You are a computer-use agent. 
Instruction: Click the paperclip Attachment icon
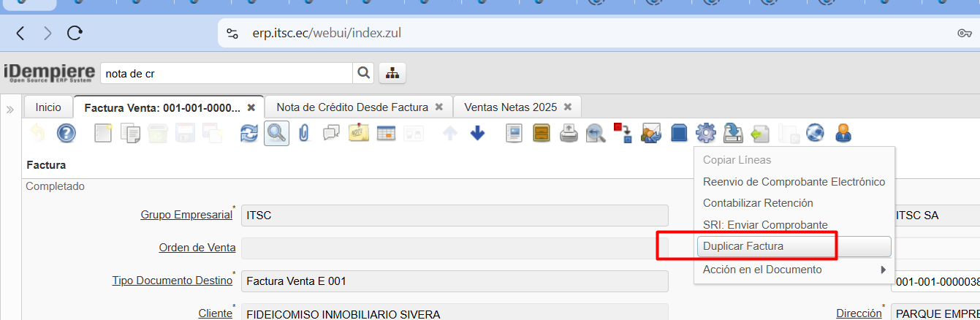[304, 133]
